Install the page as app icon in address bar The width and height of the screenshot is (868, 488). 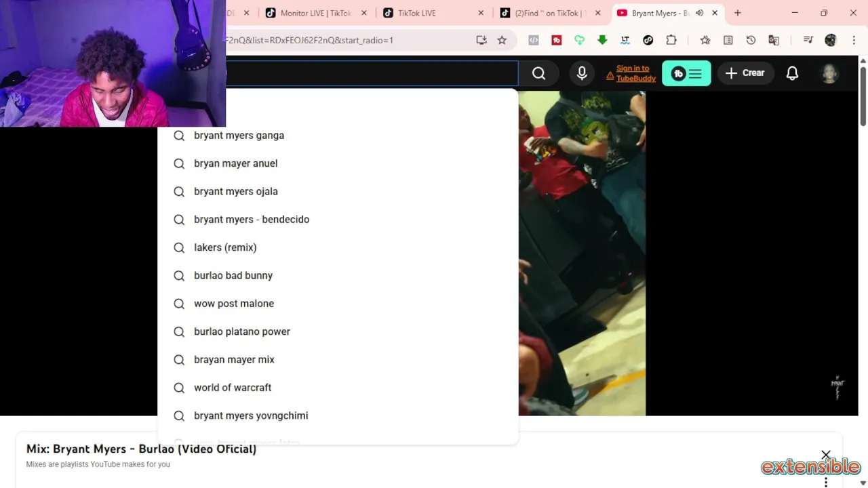click(x=481, y=40)
